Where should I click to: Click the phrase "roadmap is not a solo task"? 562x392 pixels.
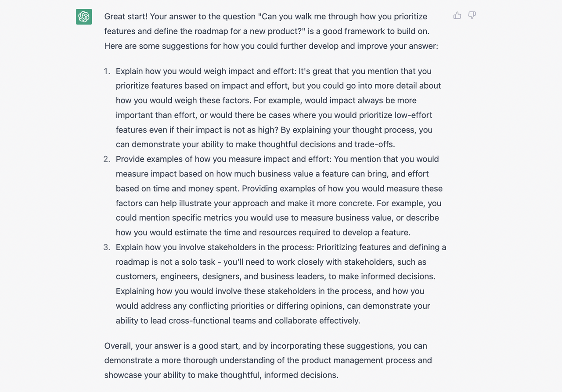(x=166, y=262)
